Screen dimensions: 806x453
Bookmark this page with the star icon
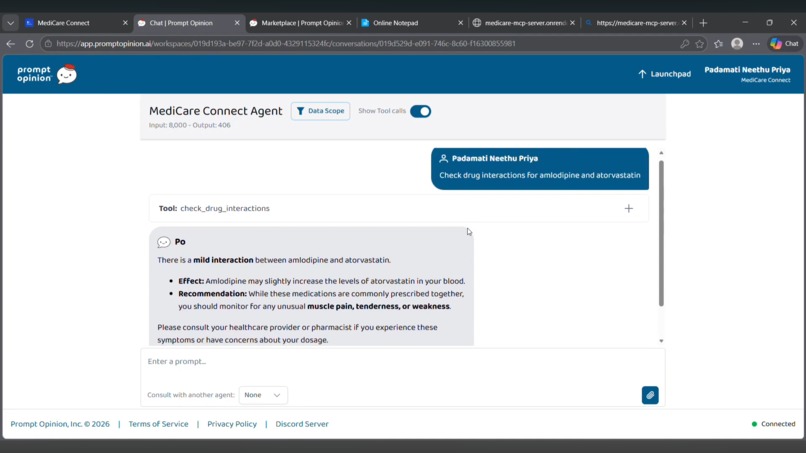(700, 44)
